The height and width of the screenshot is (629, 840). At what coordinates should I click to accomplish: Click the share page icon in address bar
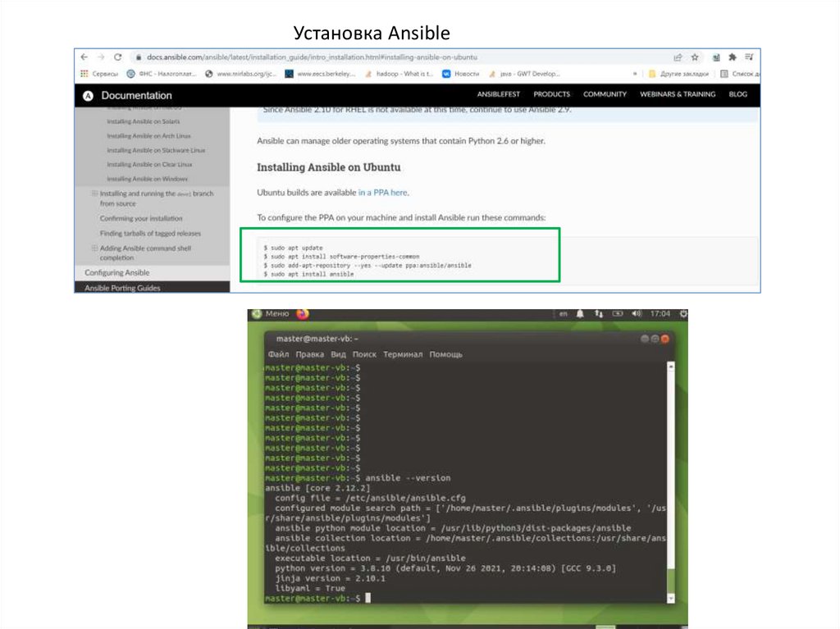coord(678,57)
